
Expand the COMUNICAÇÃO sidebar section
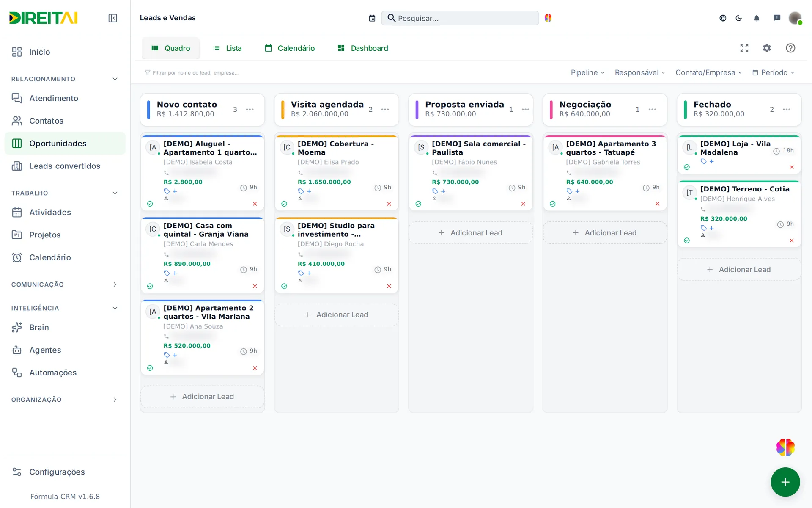[x=115, y=284]
